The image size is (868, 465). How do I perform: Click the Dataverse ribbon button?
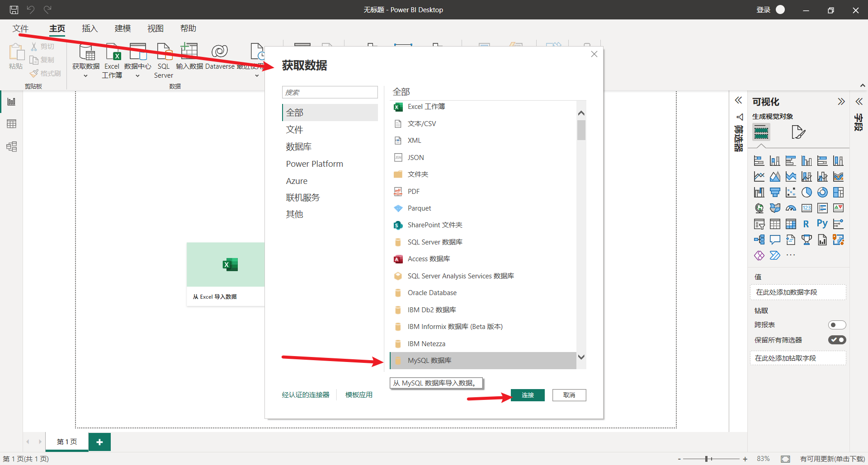pyautogui.click(x=220, y=56)
